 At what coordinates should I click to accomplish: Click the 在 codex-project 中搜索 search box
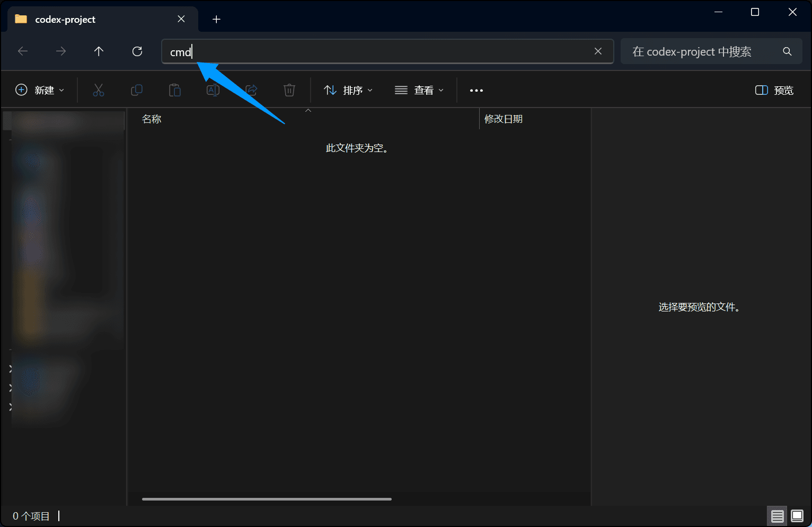click(x=711, y=51)
